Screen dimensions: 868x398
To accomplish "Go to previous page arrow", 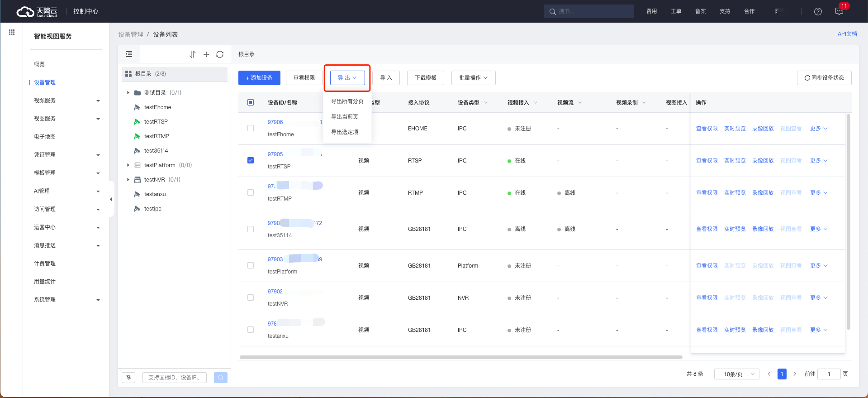I will pos(769,374).
